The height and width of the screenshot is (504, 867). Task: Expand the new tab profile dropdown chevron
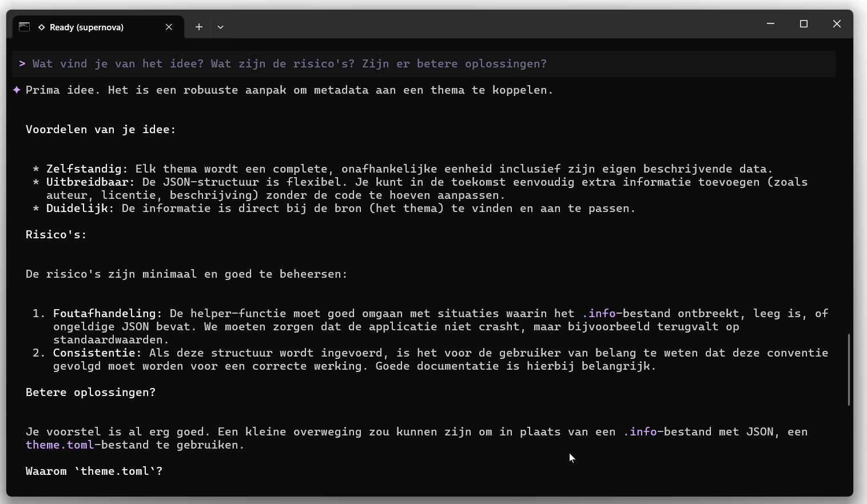[220, 27]
